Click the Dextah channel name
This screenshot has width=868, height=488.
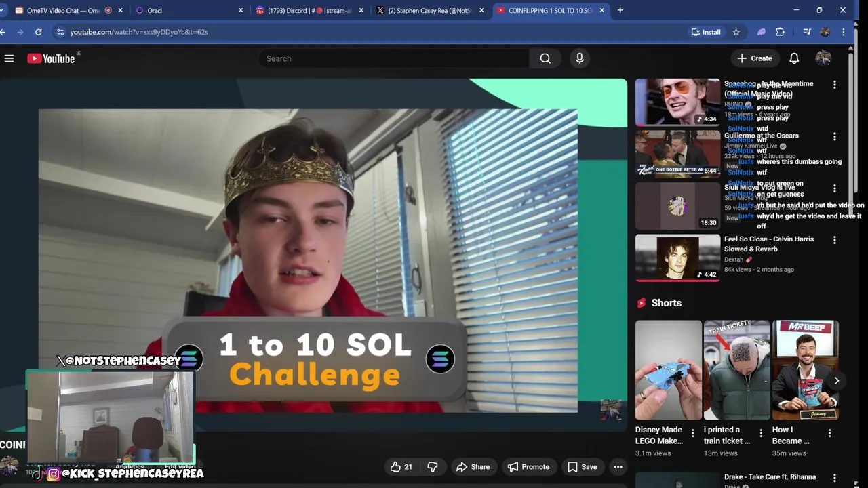[x=734, y=260]
